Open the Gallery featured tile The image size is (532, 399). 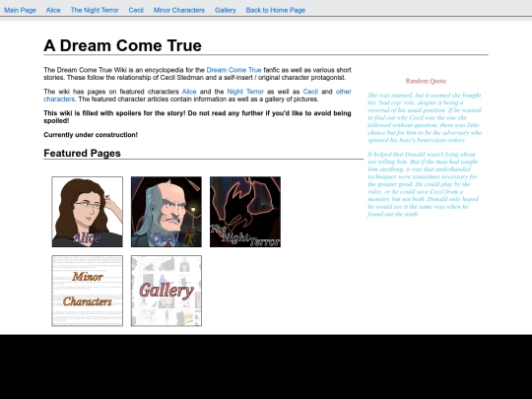(x=166, y=291)
